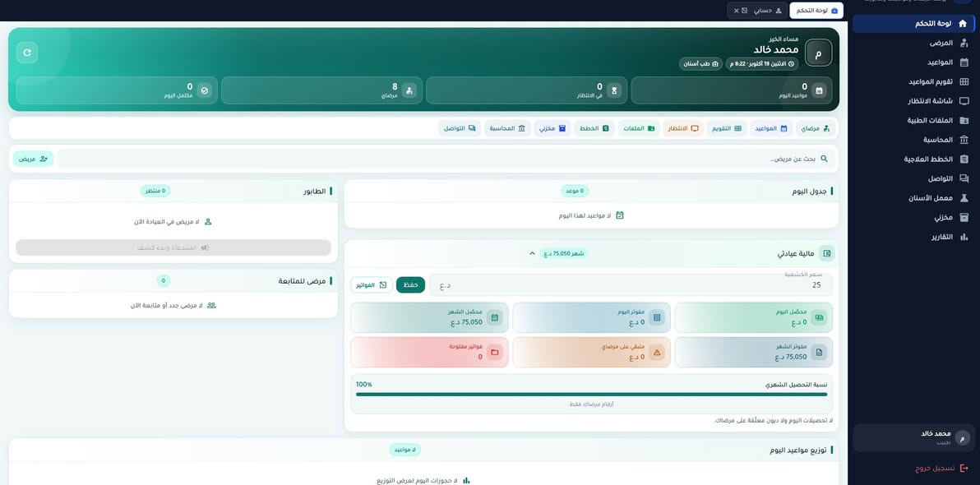980x485 pixels.
Task: Open the الفواتير invoices button
Action: pyautogui.click(x=372, y=285)
